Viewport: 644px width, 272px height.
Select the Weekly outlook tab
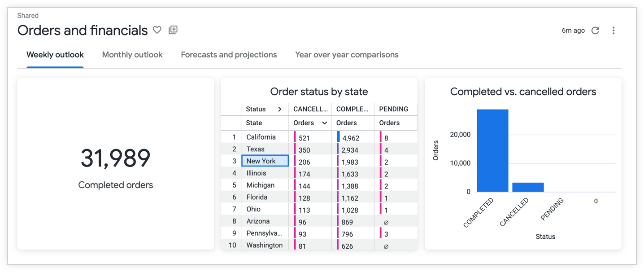tap(55, 55)
